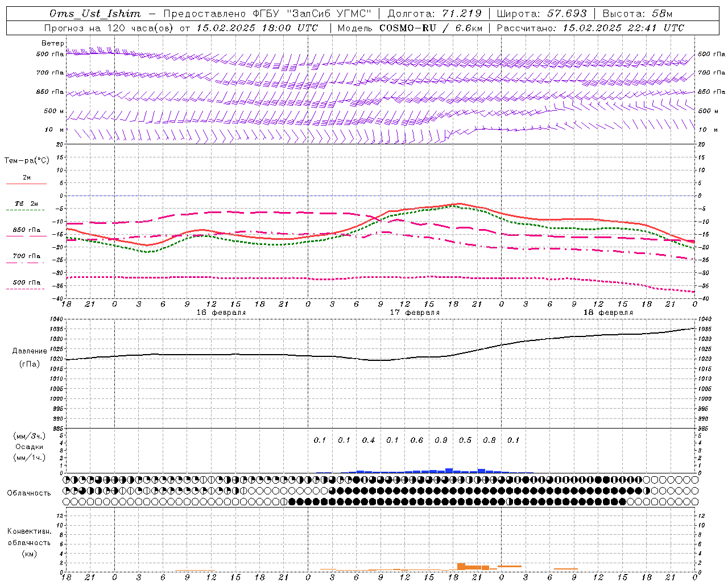Click the 'Облачность' cloudiness label
Image resolution: width=728 pixels, height=582 pixels.
coord(29,493)
